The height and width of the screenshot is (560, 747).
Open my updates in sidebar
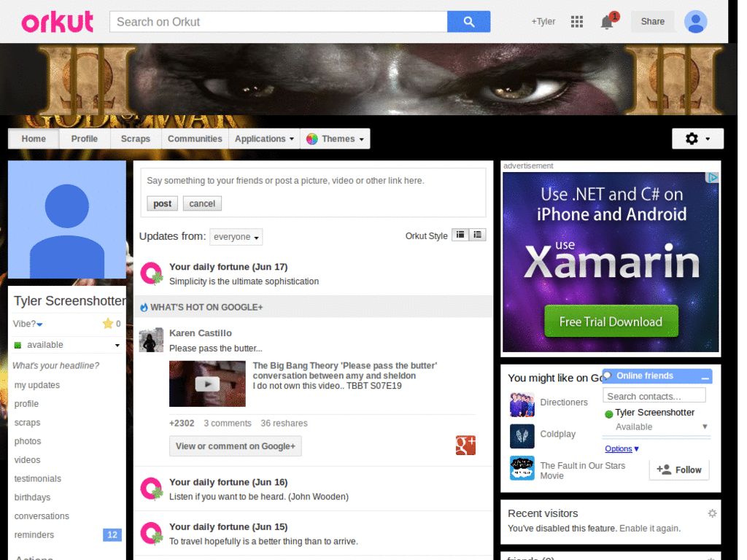tap(37, 385)
